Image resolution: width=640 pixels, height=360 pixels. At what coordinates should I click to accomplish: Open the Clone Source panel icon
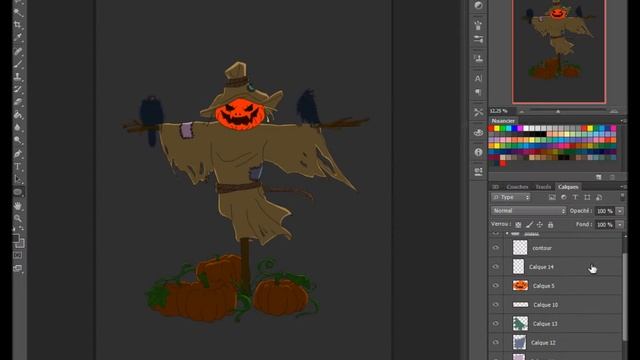[x=478, y=58]
